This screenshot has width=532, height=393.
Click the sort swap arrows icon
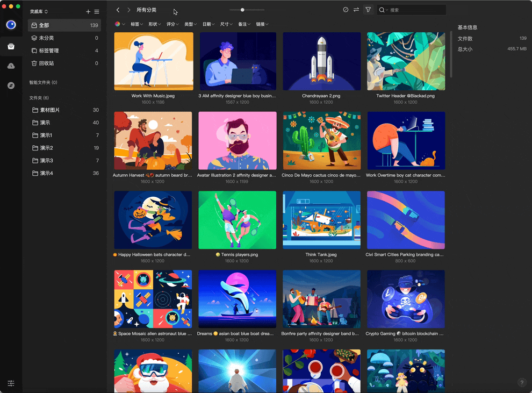pyautogui.click(x=356, y=10)
